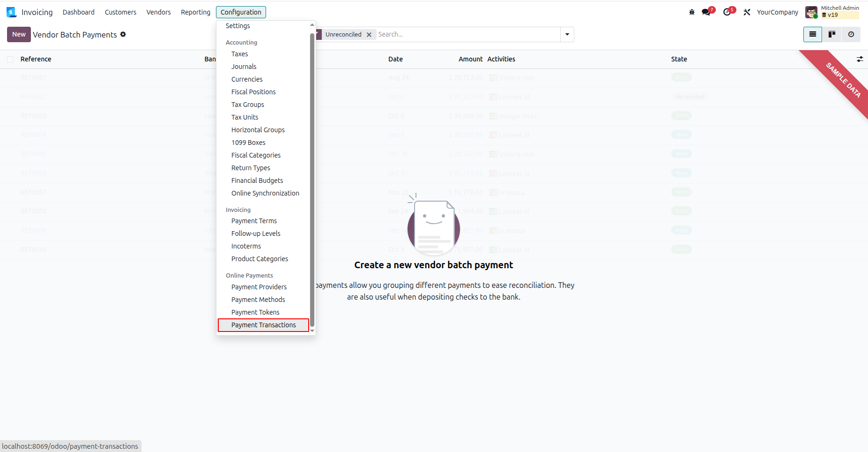Expand the search options dropdown arrow
This screenshot has width=868, height=452.
pos(567,34)
